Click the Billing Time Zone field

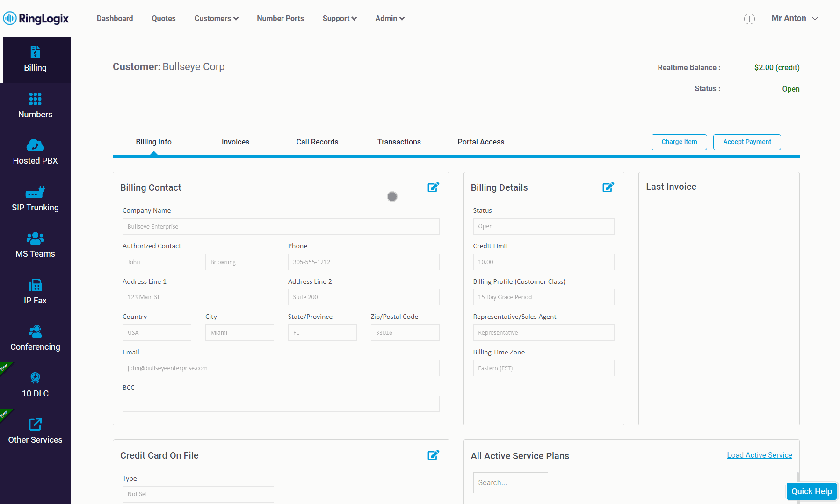tap(544, 368)
